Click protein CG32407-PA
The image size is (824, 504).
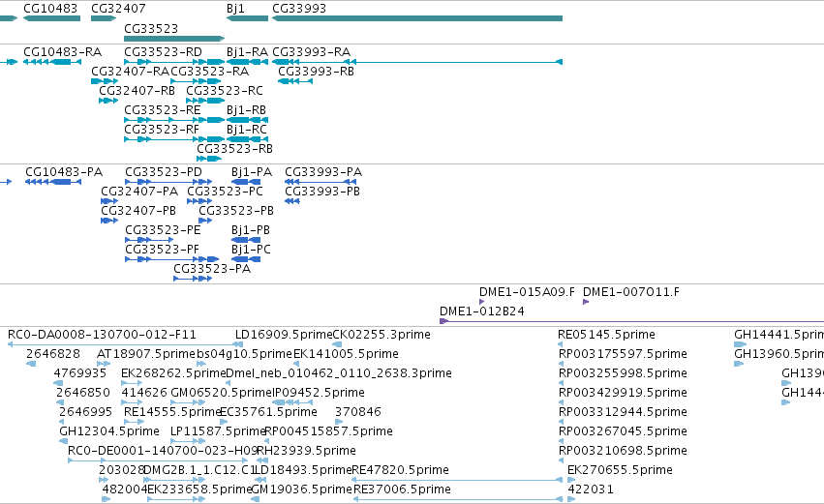pyautogui.click(x=139, y=192)
